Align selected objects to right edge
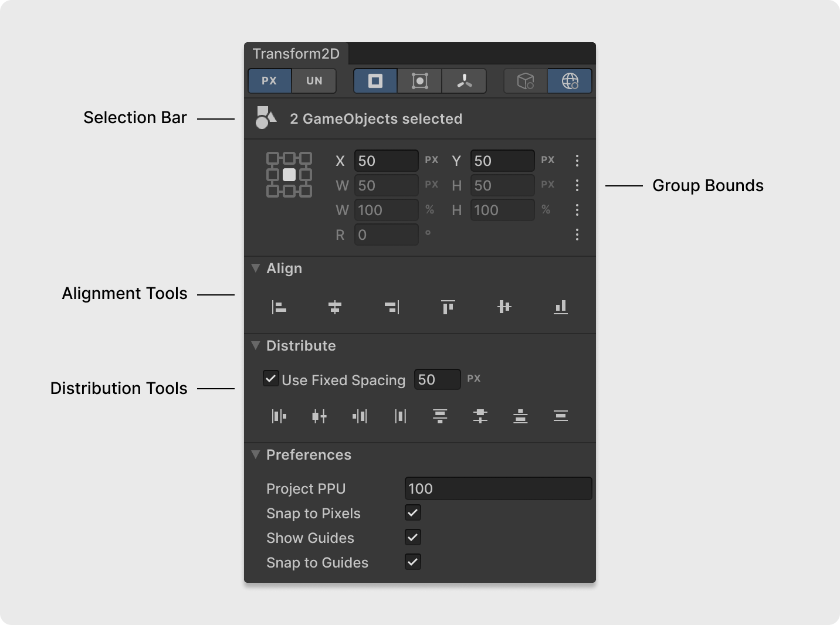The height and width of the screenshot is (625, 840). click(x=392, y=307)
